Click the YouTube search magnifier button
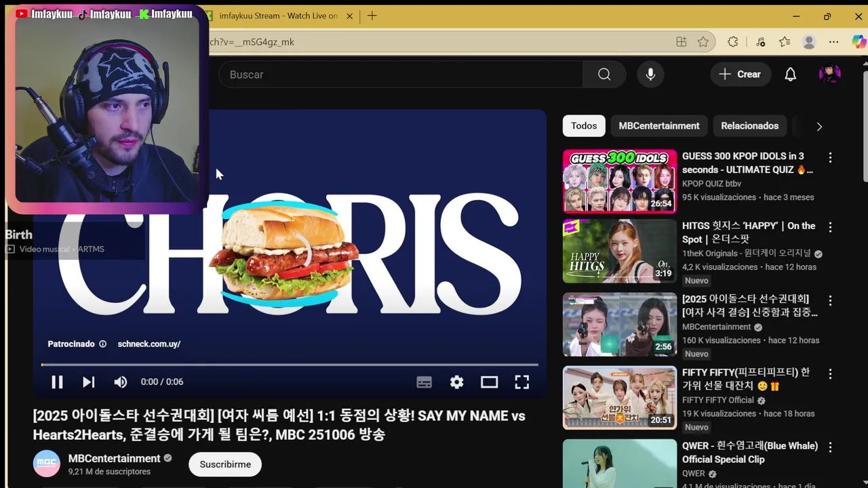 click(604, 75)
